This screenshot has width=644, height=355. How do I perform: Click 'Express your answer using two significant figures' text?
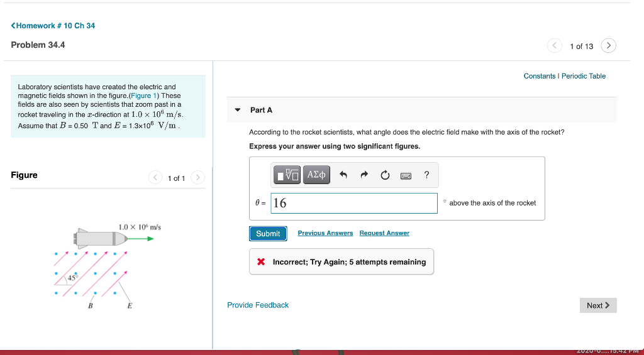pyautogui.click(x=335, y=146)
